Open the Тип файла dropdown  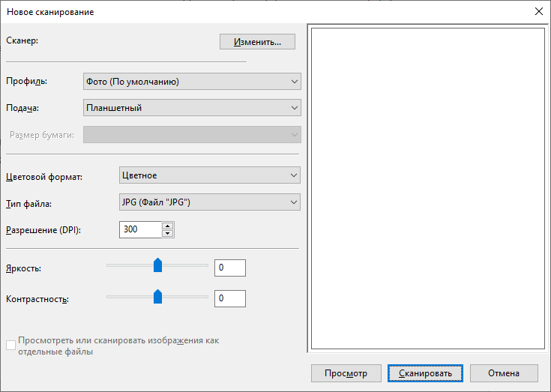click(x=210, y=202)
